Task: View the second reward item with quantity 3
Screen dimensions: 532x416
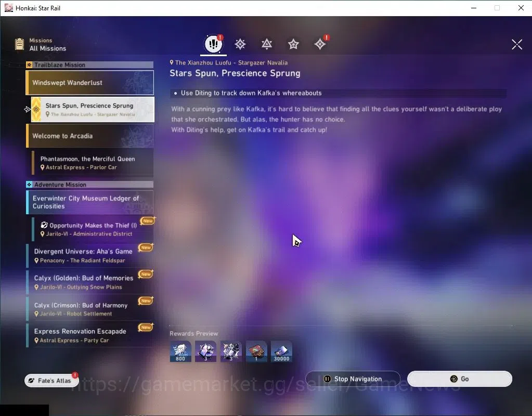Action: pos(205,351)
